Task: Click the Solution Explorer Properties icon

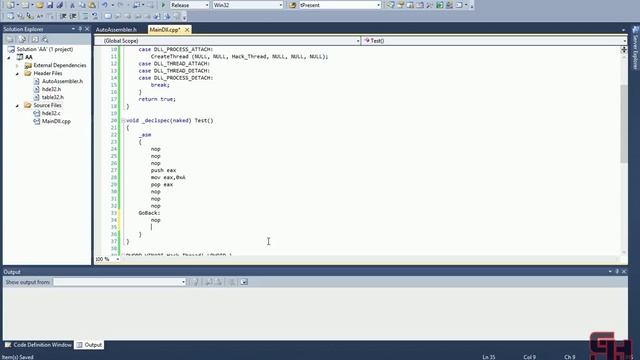Action: 10,39
